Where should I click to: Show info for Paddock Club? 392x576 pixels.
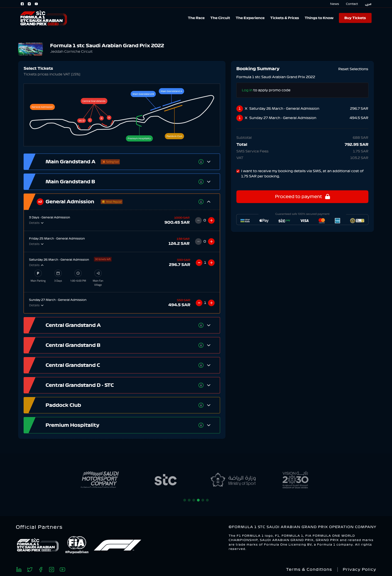coord(201,405)
